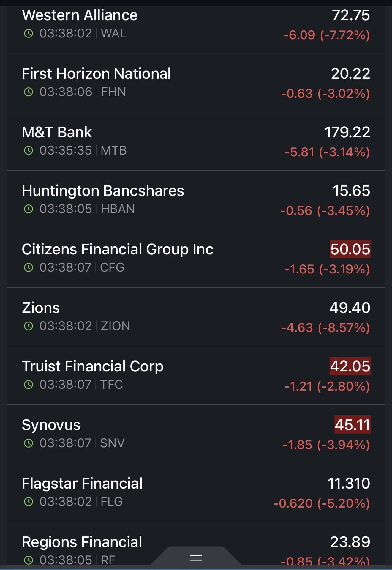Viewport: 392px width, 570px height.
Task: Click the green clock icon beside MTB
Action: tap(29, 150)
